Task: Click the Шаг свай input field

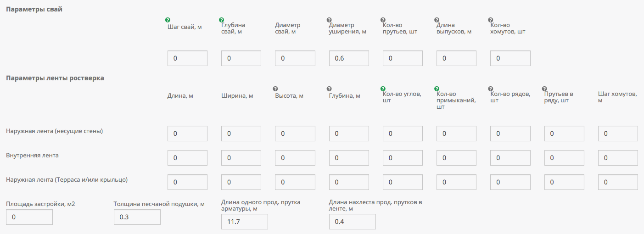Action: (187, 58)
